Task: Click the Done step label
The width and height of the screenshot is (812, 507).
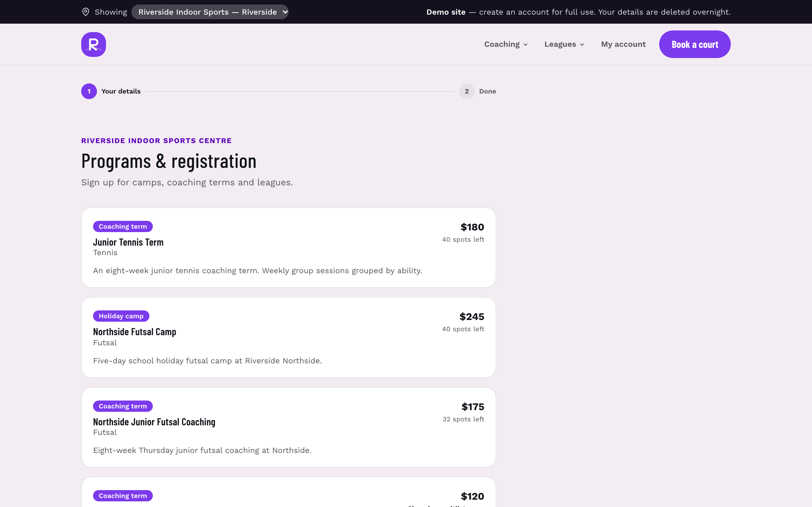Action: click(487, 91)
